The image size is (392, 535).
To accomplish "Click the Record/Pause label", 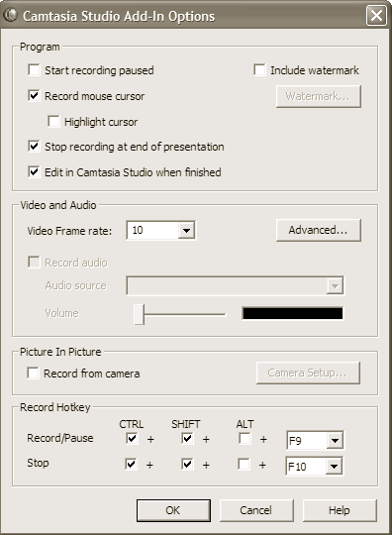I will pyautogui.click(x=60, y=438).
